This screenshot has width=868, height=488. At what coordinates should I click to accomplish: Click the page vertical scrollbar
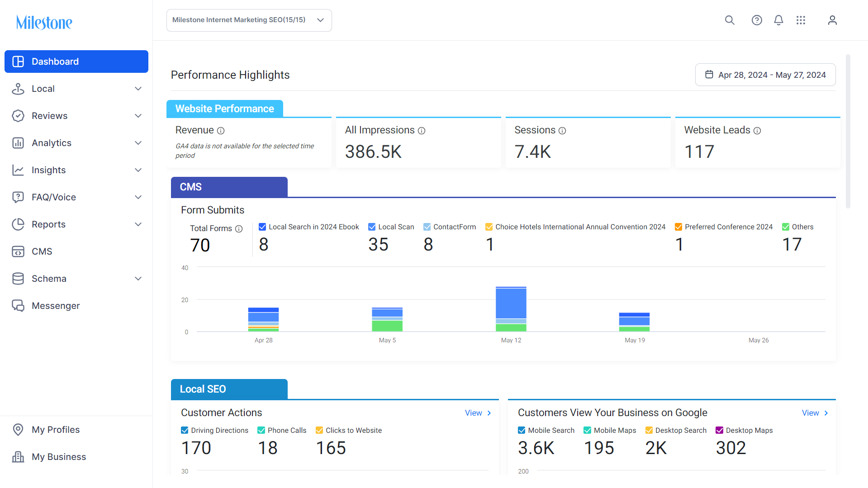pos(848,131)
